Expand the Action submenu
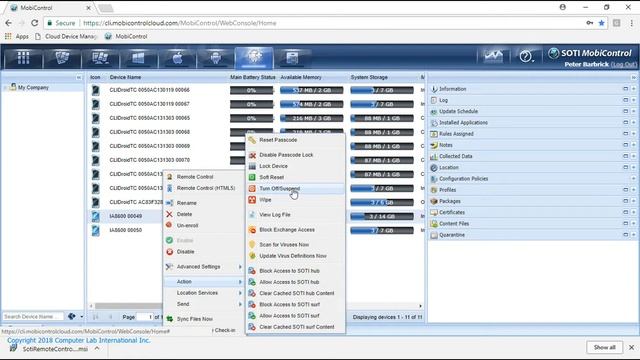 click(x=204, y=282)
